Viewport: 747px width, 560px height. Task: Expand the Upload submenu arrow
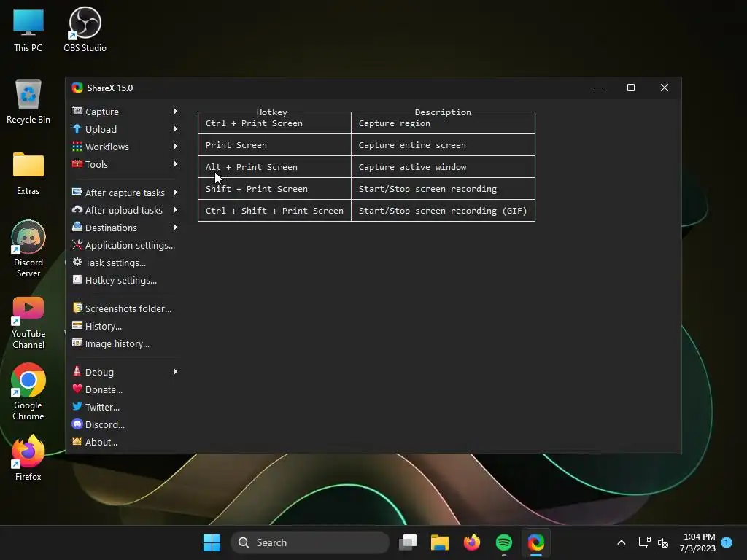coord(175,128)
